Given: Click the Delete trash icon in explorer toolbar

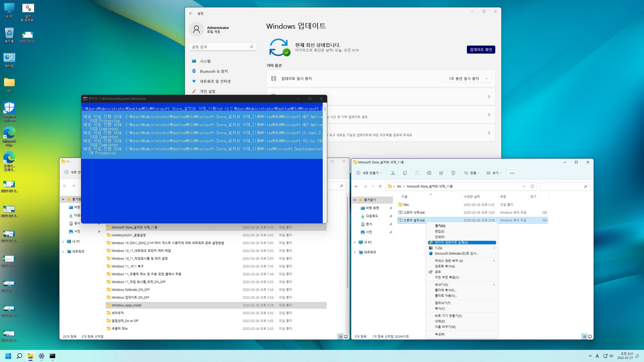Looking at the screenshot, I should tap(453, 173).
